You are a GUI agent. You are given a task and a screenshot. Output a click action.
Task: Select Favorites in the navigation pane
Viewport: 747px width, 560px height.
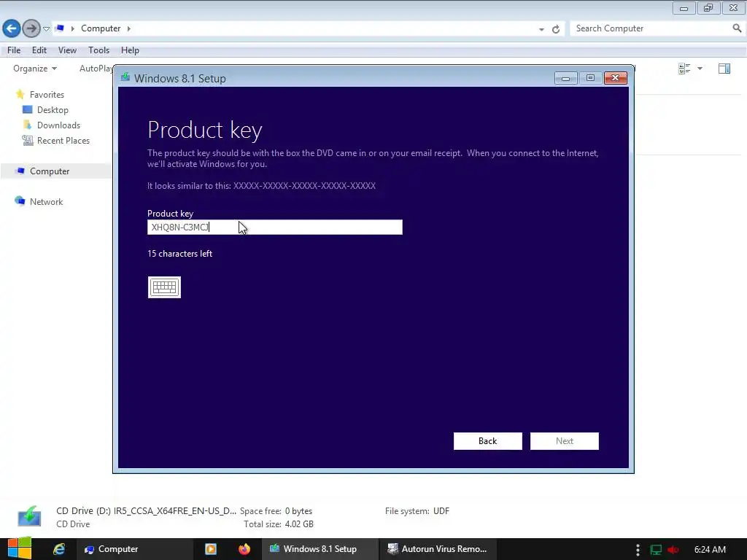pos(47,95)
